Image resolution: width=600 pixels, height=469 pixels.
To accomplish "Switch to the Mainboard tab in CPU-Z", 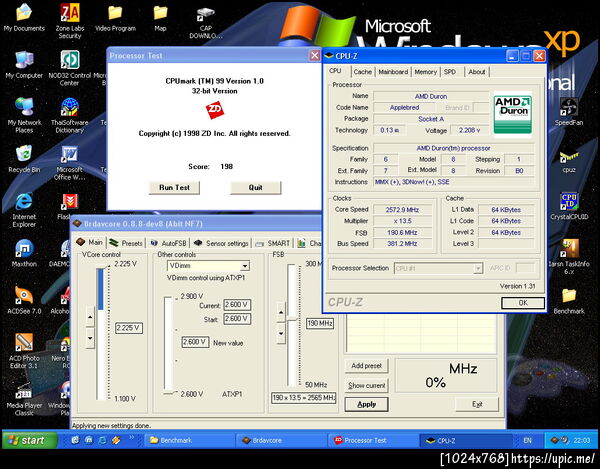I will point(393,72).
